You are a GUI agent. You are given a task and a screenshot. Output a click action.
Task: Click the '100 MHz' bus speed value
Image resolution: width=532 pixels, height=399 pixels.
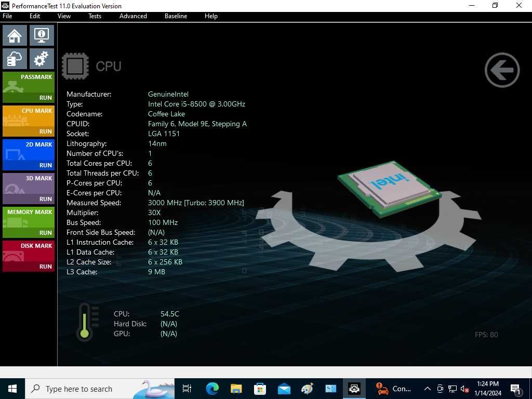pyautogui.click(x=163, y=222)
